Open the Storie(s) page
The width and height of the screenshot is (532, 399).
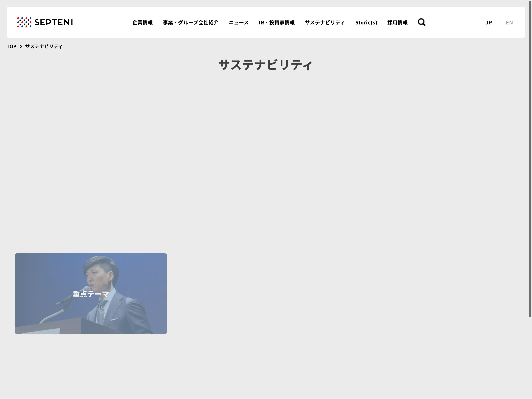(x=366, y=23)
